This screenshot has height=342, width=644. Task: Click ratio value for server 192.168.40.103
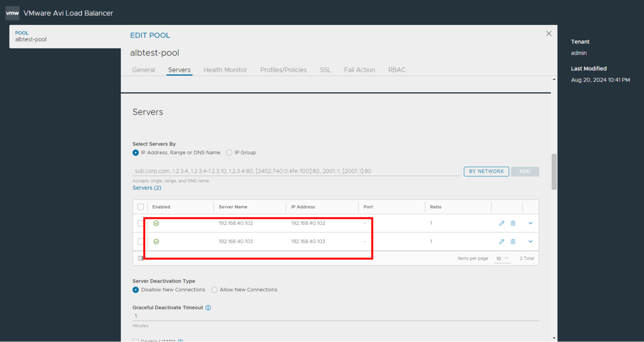[431, 242]
